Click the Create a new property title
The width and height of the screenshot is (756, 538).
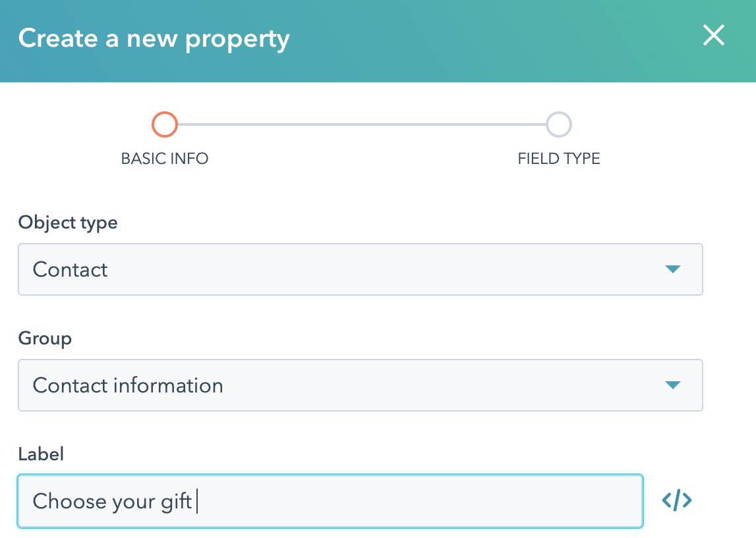coord(154,39)
